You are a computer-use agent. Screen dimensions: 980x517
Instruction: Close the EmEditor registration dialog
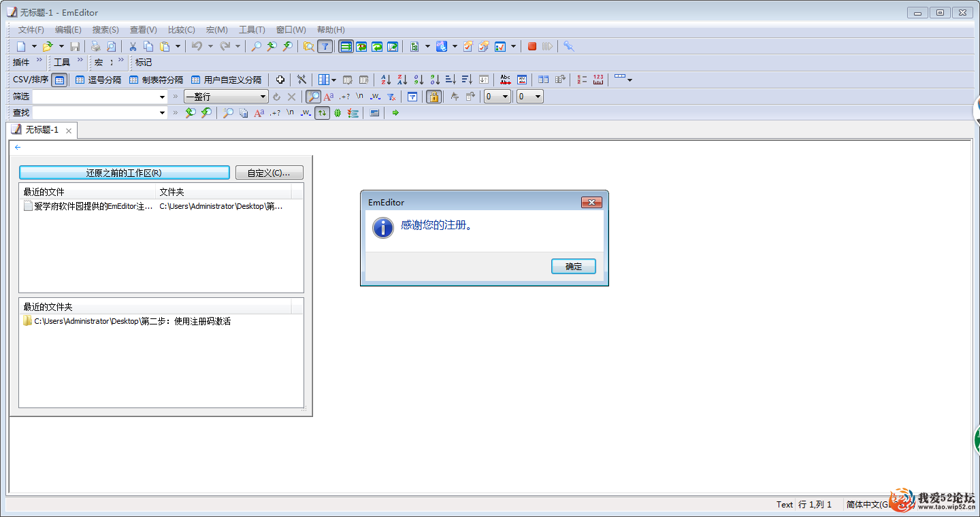591,203
